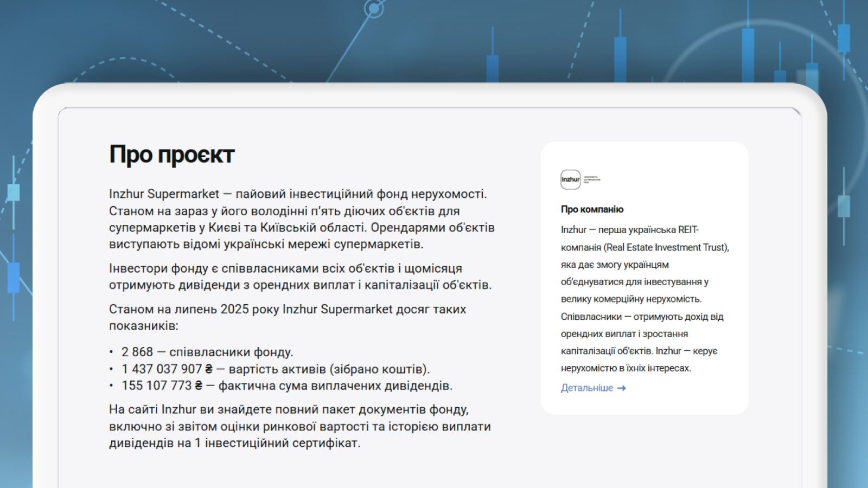This screenshot has height=488, width=868.
Task: Click the paragraph starting Inzhur Supermarket — пайовий
Action: coord(302,219)
